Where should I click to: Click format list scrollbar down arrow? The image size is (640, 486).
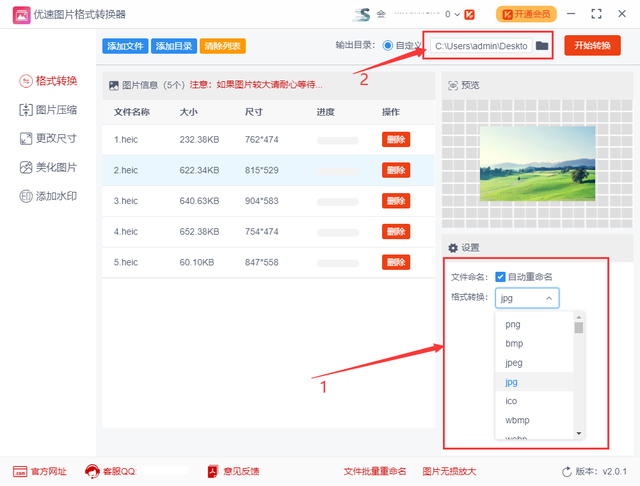point(578,433)
